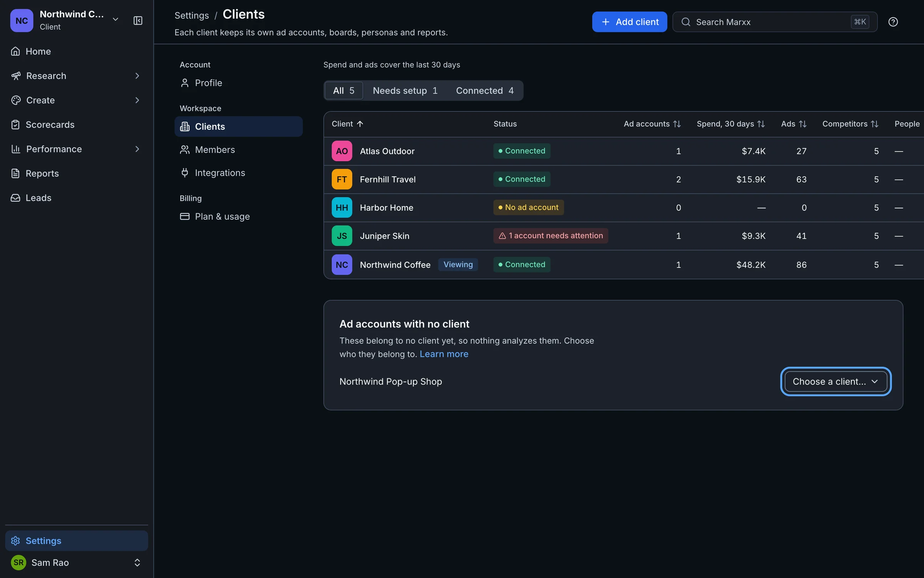Select the Needs setup filter tab
Screen dimensions: 924x578
405,91
